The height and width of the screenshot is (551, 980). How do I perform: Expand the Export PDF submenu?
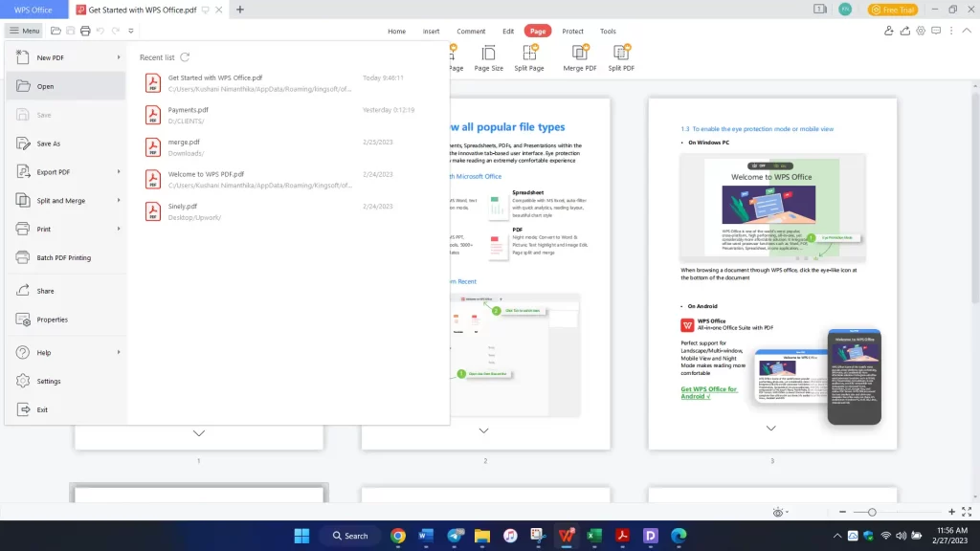tap(119, 172)
